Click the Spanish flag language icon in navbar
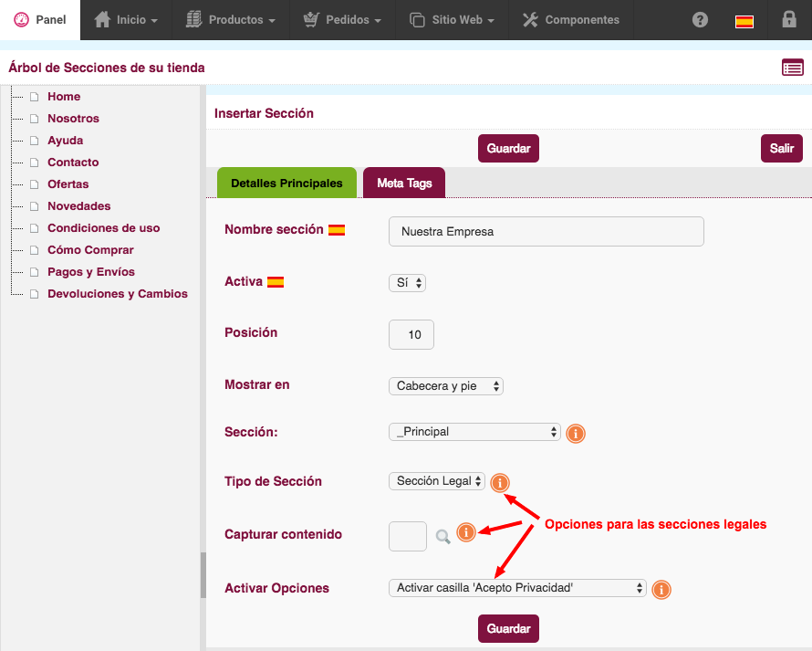Viewport: 812px width, 651px height. coord(744,21)
